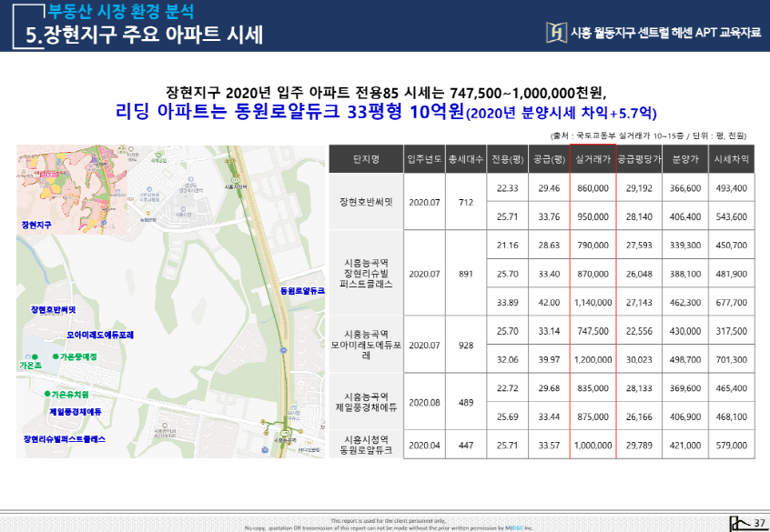770x532 pixels.
Task: Click the 제일풍경채에듀 label on the map
Action: click(x=76, y=412)
